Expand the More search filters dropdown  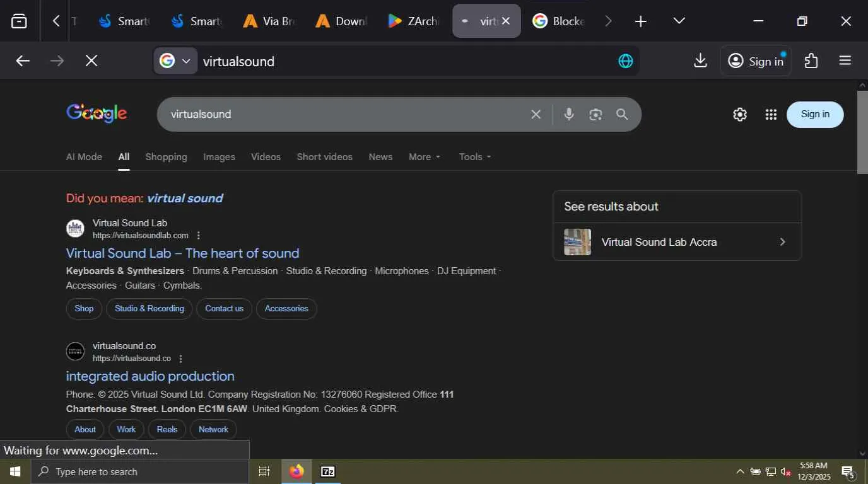[x=425, y=157]
